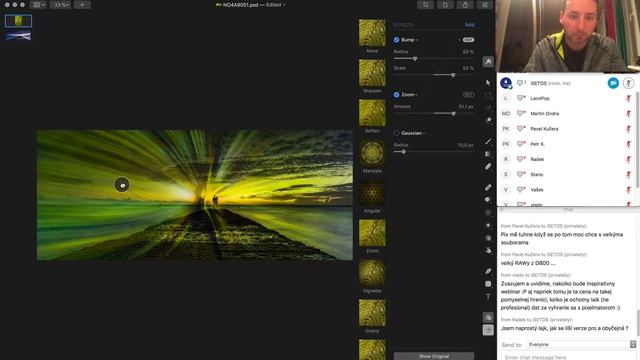Open the Send to Everyone dropdown
640x360 pixels.
tap(581, 344)
